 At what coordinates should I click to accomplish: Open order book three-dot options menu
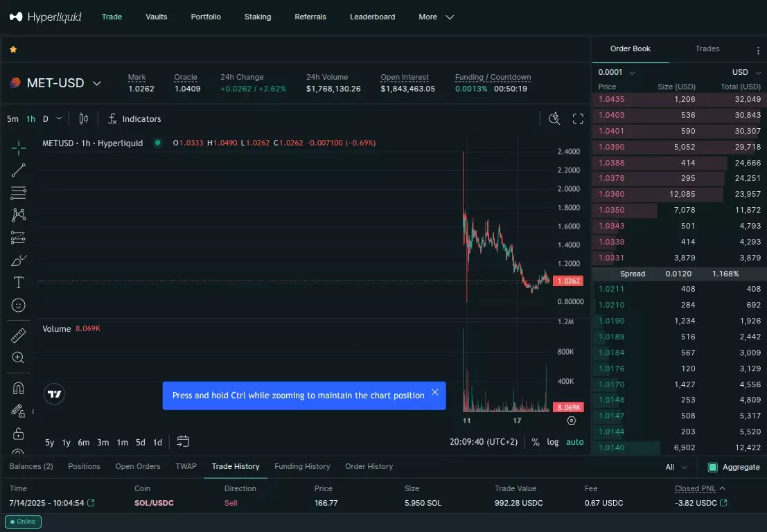pos(758,51)
